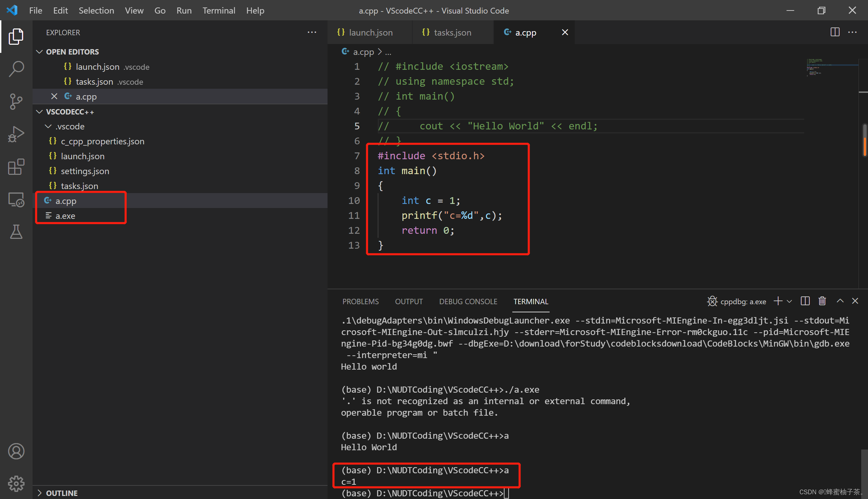Split the editor to the right
Screen dimensions: 868x499
pos(835,32)
